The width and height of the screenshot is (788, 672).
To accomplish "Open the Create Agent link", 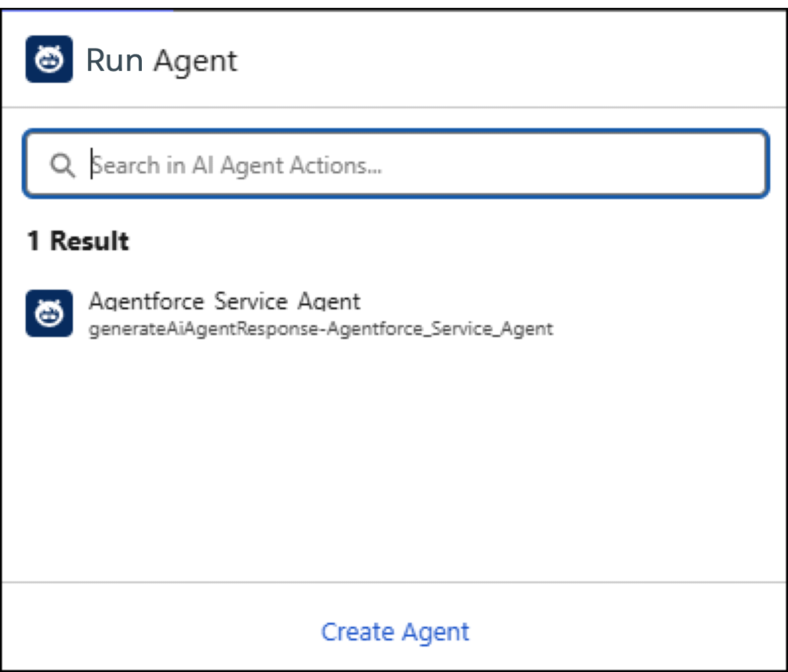I will coord(395,631).
